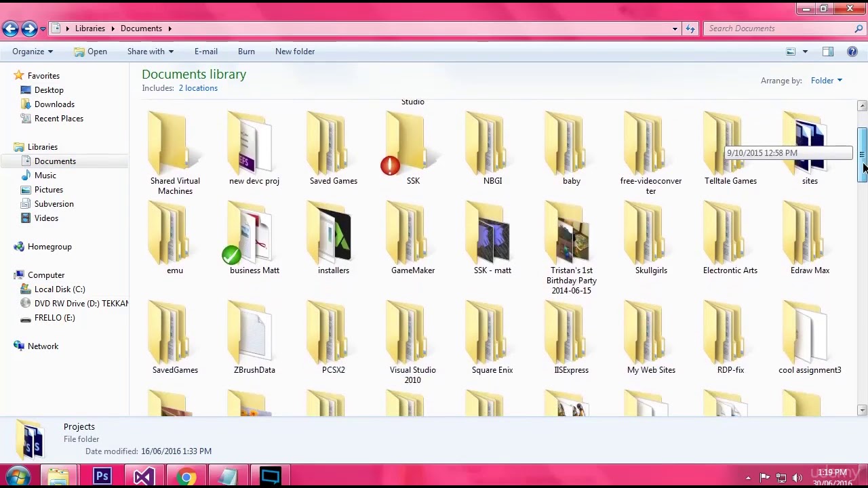Toggle the preview pane icon
Viewport: 868px width, 488px height.
point(828,52)
